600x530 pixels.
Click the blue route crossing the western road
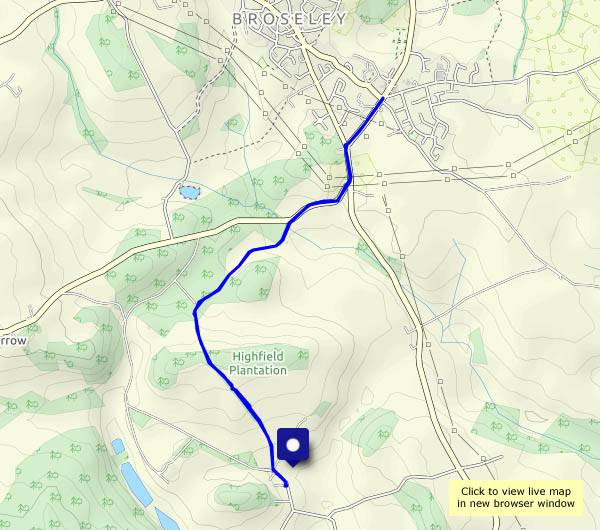tap(290, 222)
